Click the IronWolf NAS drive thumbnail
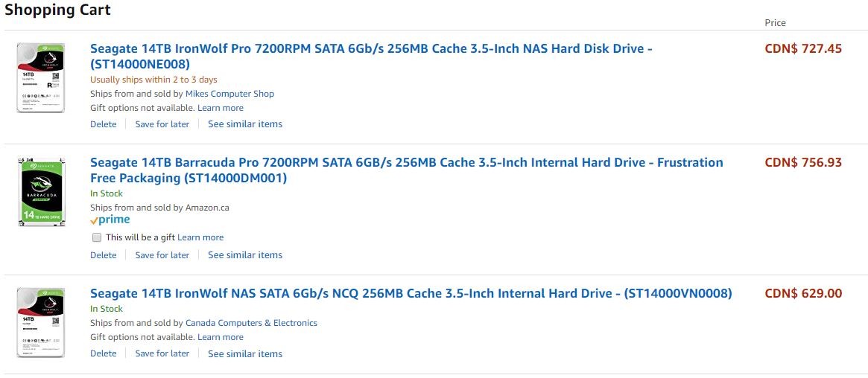868x378 pixels. 40,322
